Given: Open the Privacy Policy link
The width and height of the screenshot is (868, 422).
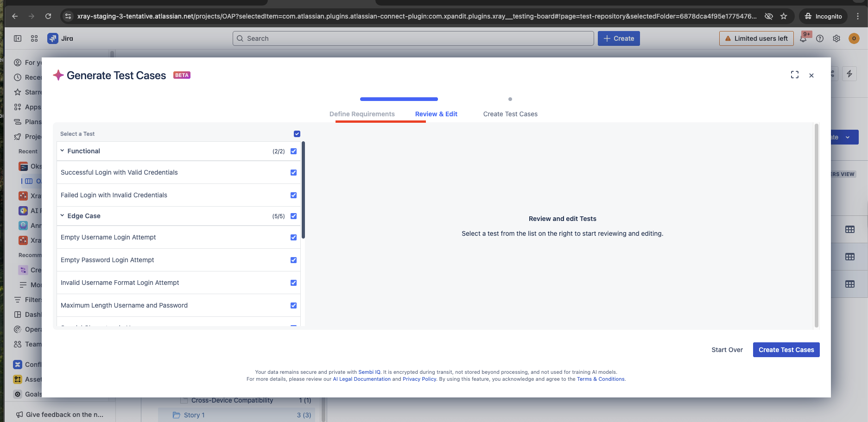Looking at the screenshot, I should point(419,379).
